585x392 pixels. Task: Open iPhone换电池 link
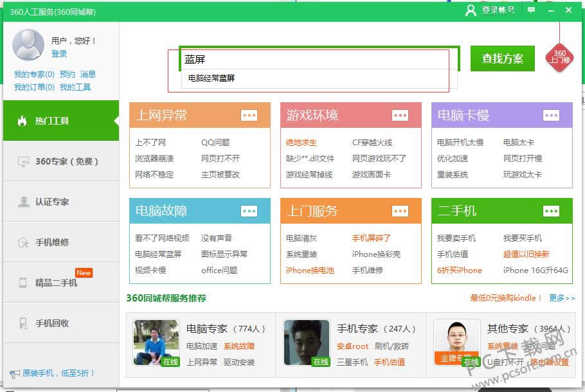(310, 270)
